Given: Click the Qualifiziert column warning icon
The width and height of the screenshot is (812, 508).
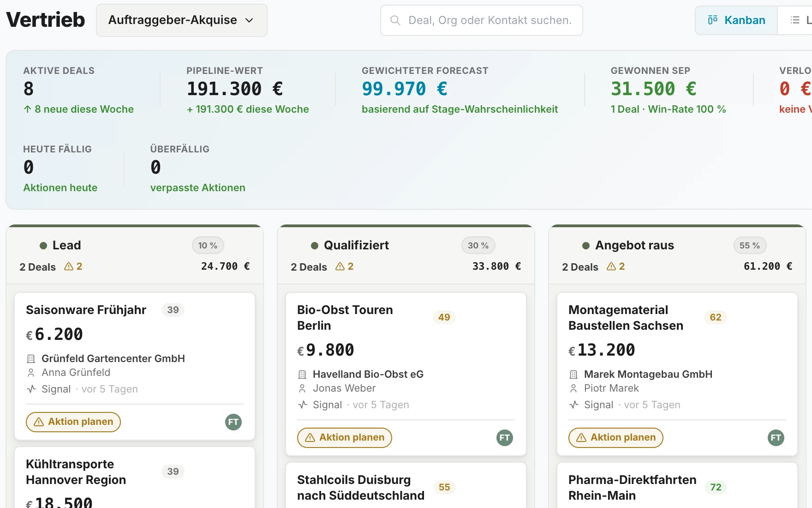Looking at the screenshot, I should click(340, 266).
